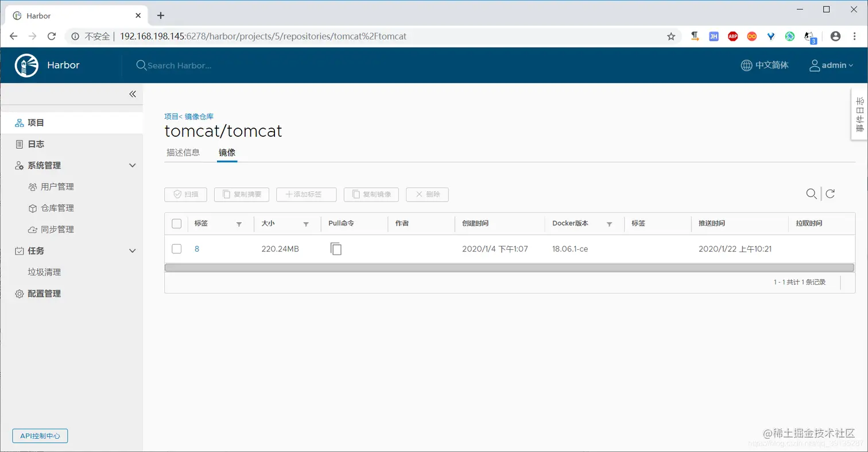Click the admin user avatar icon

point(815,65)
